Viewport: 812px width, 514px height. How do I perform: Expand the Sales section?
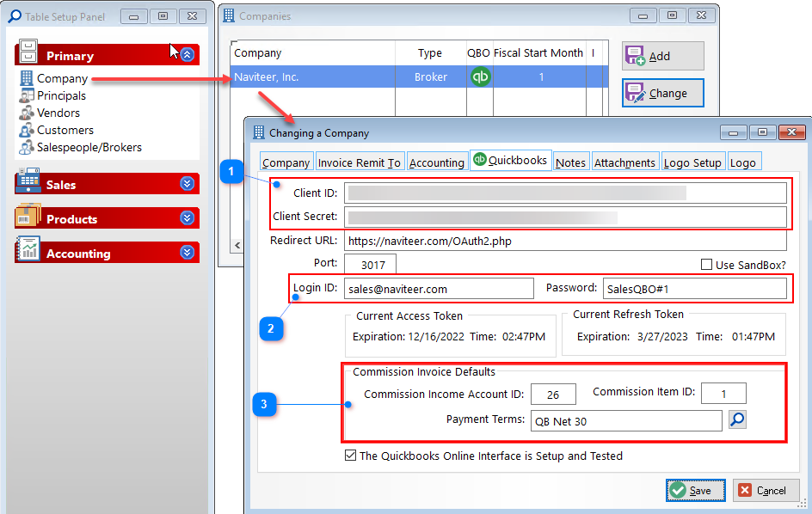pyautogui.click(x=188, y=184)
